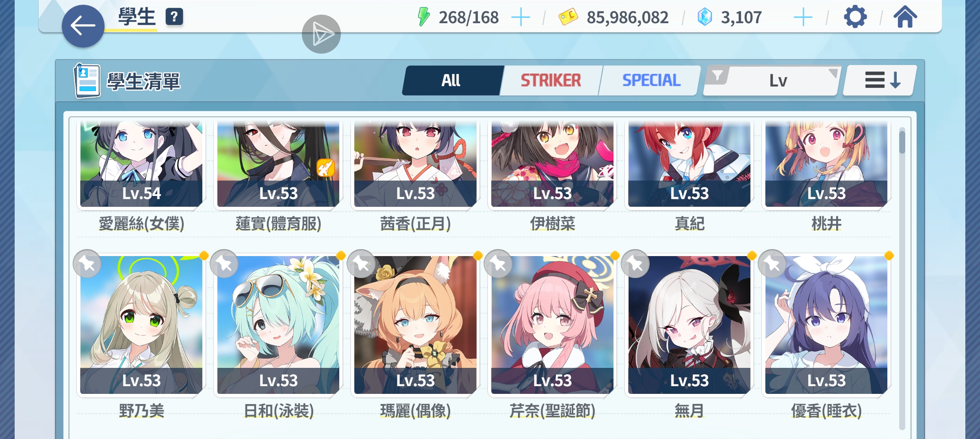The image size is (980, 439).
Task: Switch to SPECIAL tab
Action: coord(651,80)
